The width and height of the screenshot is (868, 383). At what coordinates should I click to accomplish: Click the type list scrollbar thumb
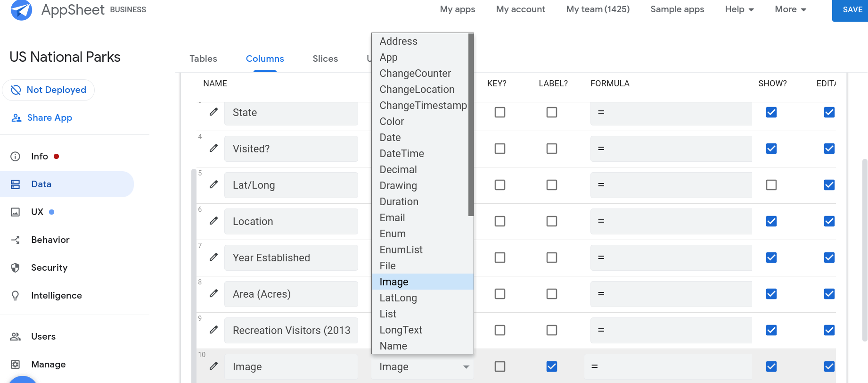tap(471, 125)
